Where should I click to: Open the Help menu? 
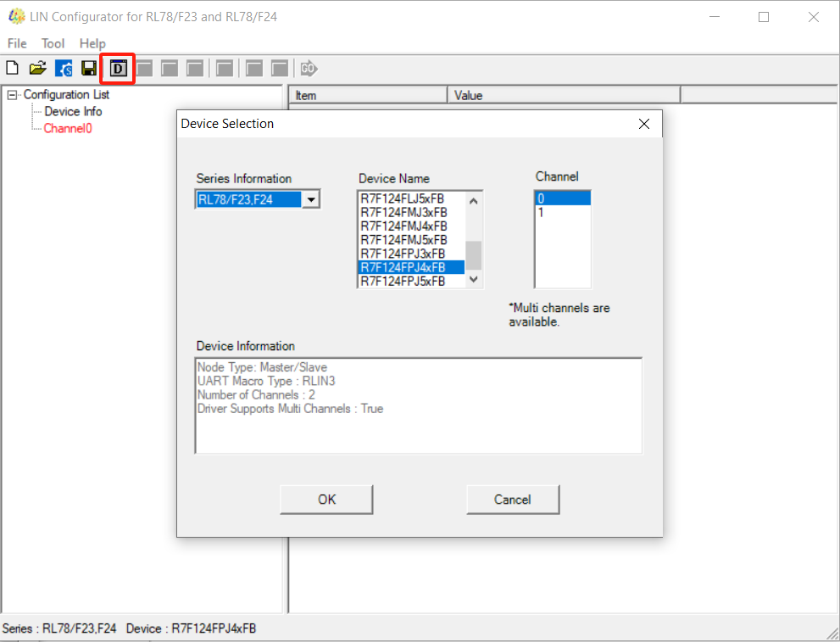pos(92,43)
